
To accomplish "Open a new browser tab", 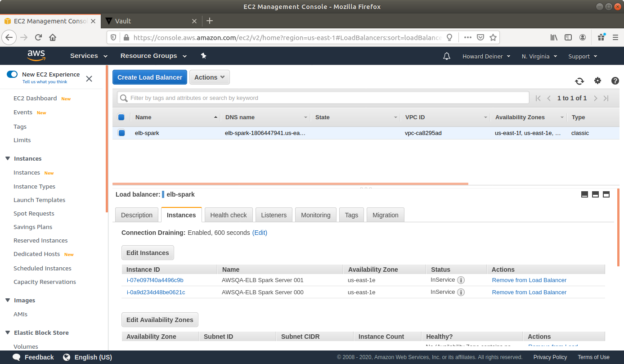I will click(x=210, y=21).
